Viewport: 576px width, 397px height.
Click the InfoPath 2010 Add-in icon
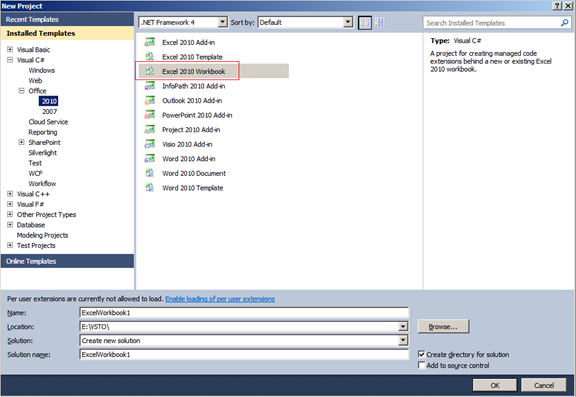[x=150, y=86]
